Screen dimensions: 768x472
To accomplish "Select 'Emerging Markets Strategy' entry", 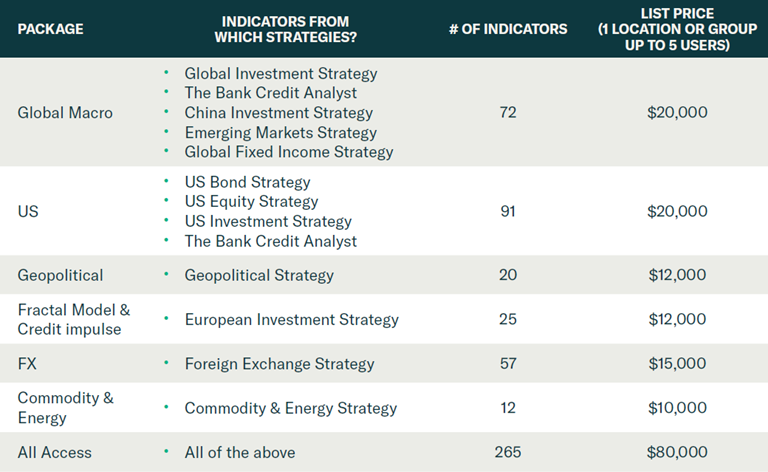I will click(x=281, y=133).
